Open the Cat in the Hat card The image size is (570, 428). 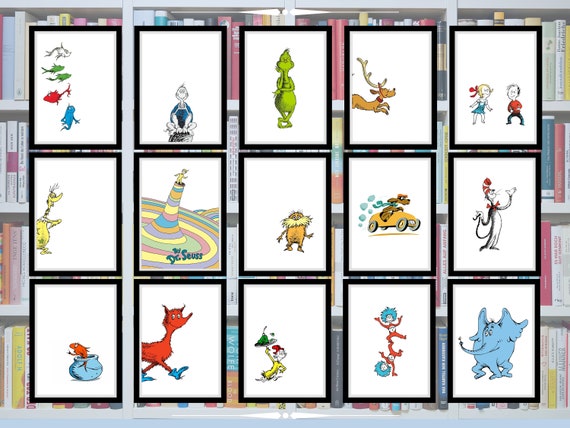(x=495, y=214)
